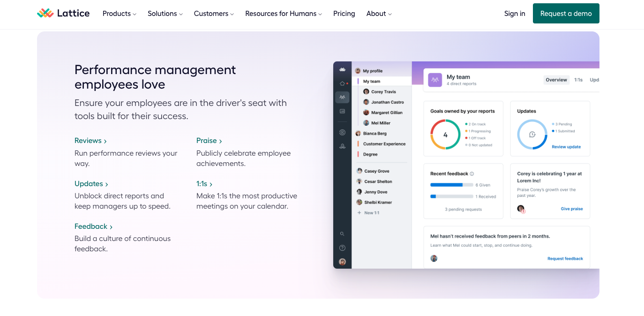Click the '3 Pending' legend entry
This screenshot has height=316, width=644.
[x=562, y=124]
